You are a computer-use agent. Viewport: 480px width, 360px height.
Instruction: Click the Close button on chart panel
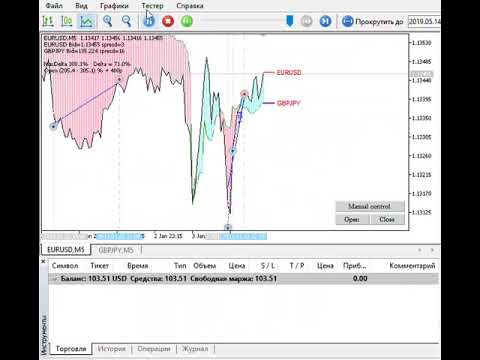click(x=387, y=219)
